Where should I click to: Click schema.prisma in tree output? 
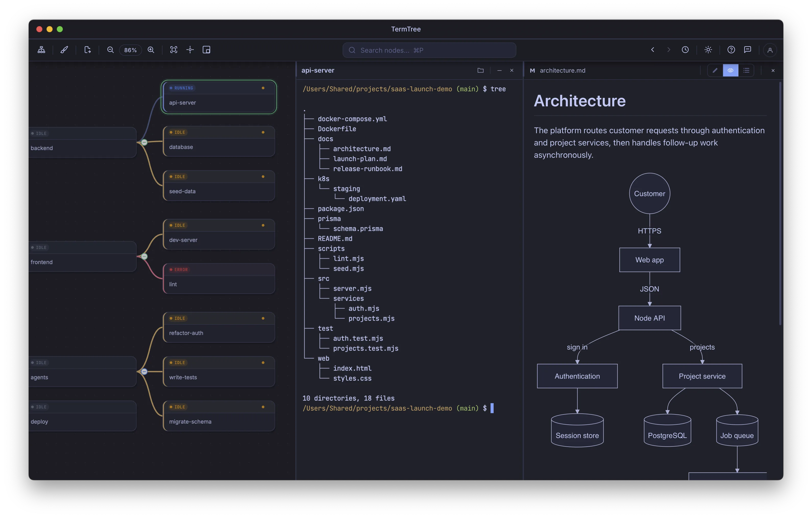pos(358,229)
